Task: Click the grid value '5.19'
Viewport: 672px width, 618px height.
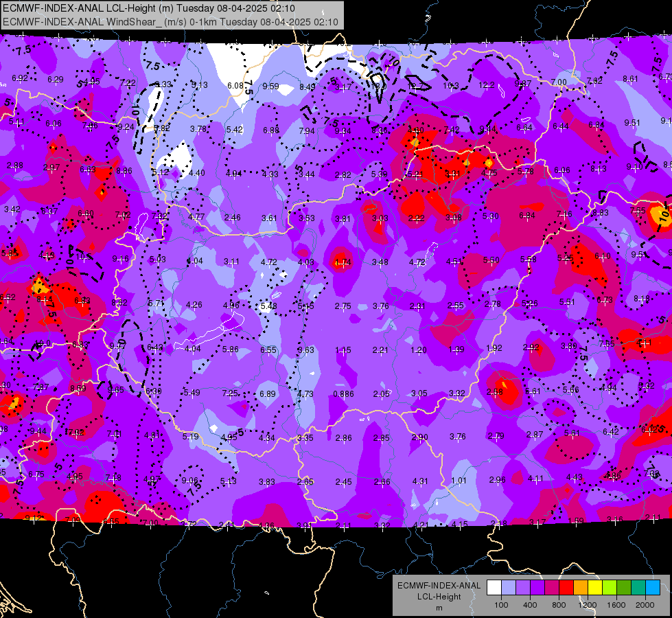Action: [x=191, y=437]
